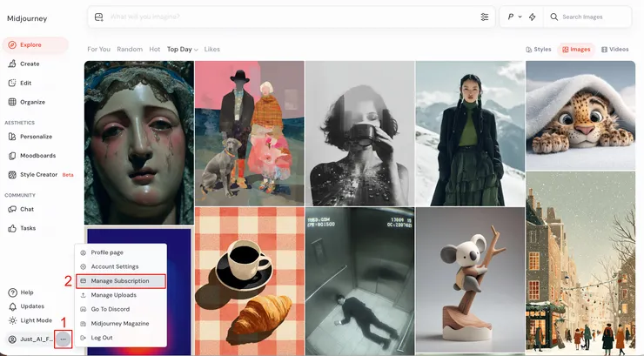Screen dimensions: 644x356
Task: Choose Log Out from account menu
Action: pyautogui.click(x=121, y=338)
